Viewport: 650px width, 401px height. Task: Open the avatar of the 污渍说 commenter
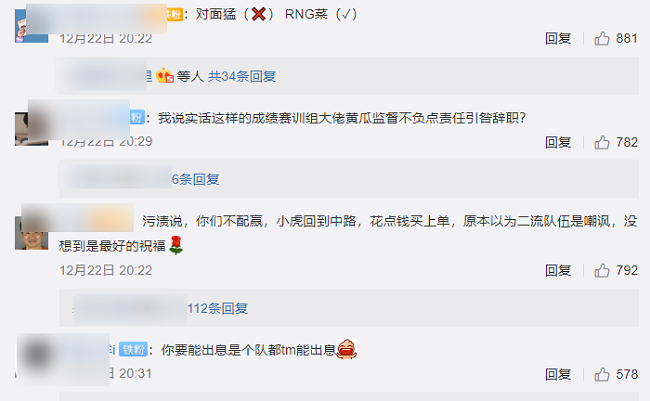tap(32, 233)
